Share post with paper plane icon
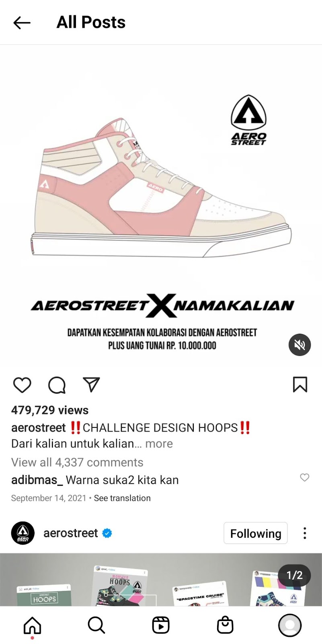 (91, 385)
